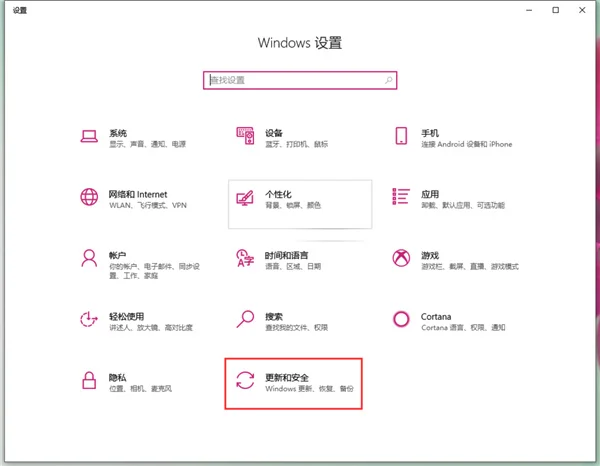Minimize the 设置 window
This screenshot has height=466, width=600.
pos(529,10)
